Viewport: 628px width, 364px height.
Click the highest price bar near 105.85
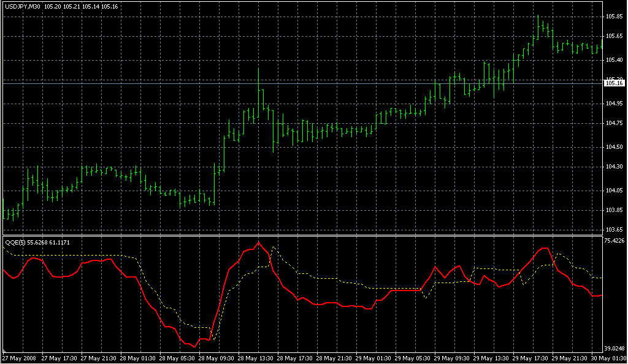tap(538, 25)
